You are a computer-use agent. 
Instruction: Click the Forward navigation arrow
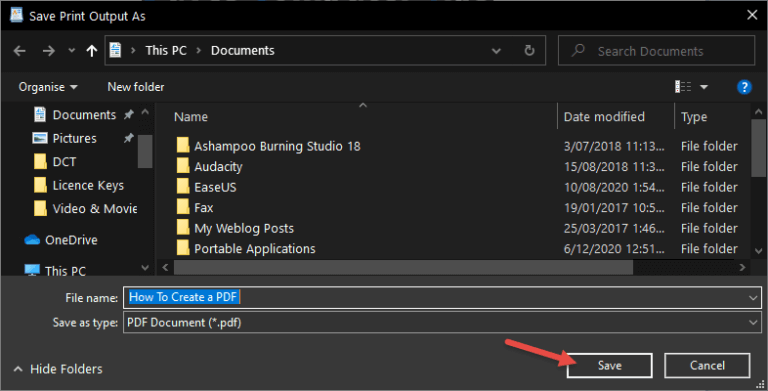(x=48, y=50)
